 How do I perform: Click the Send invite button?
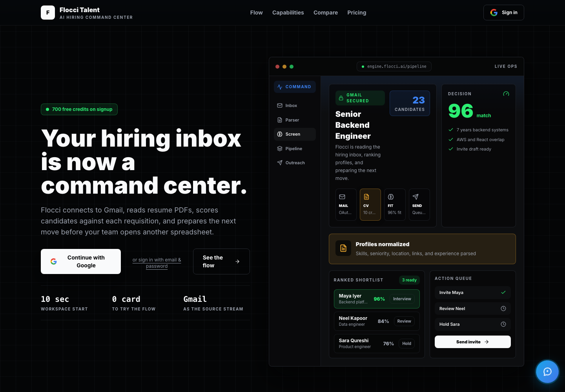[x=473, y=342]
